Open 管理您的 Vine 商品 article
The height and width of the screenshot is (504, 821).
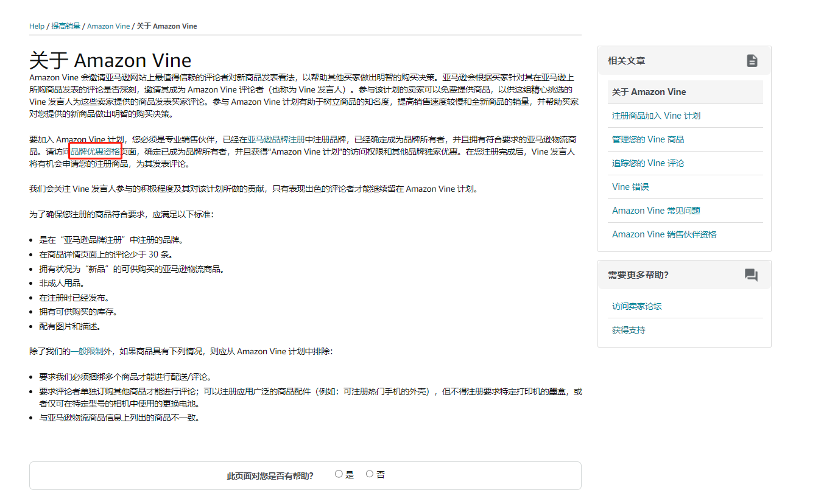click(x=648, y=139)
